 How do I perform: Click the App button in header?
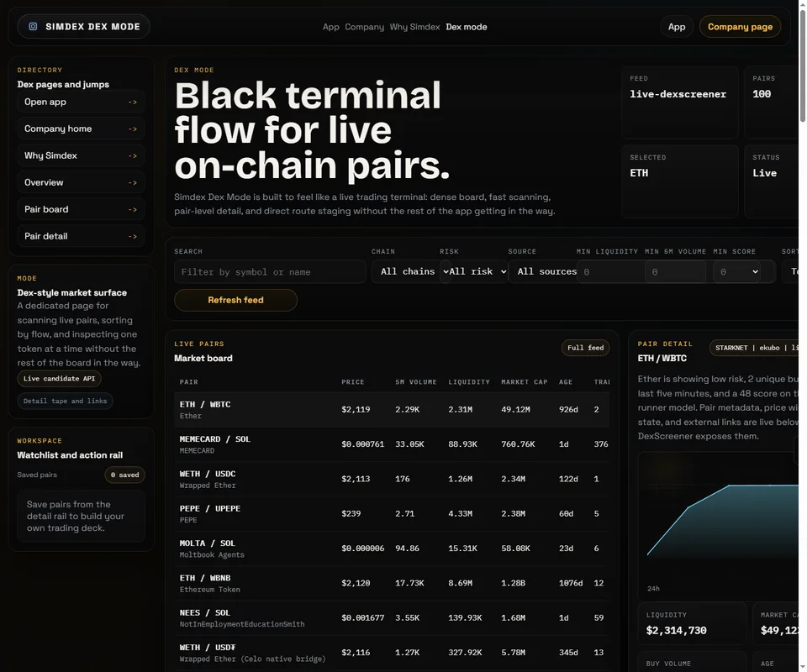click(x=677, y=27)
